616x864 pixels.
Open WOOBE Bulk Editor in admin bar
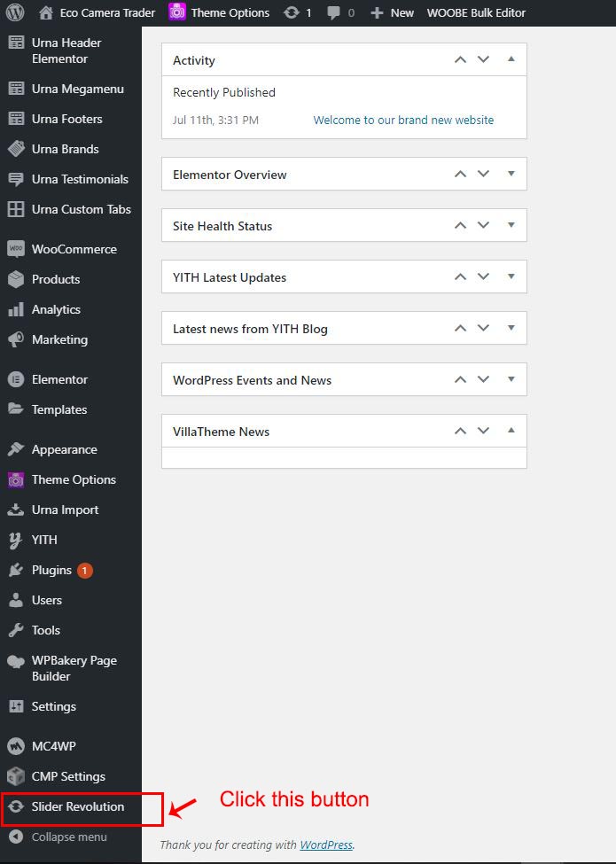coord(476,12)
